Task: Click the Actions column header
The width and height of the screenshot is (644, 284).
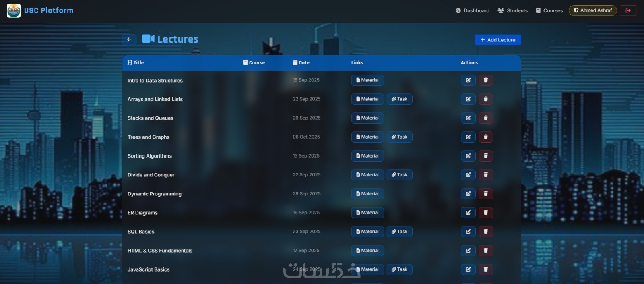Action: tap(469, 63)
